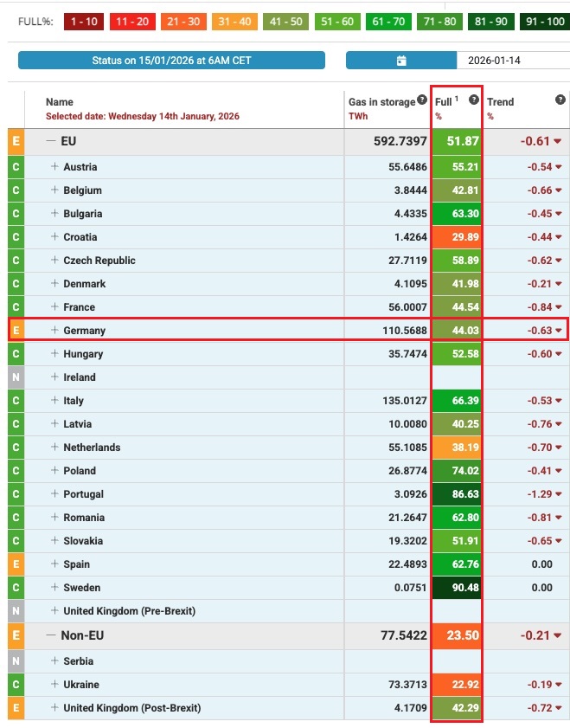
Task: Expand the Belgium row
Action: [x=54, y=190]
